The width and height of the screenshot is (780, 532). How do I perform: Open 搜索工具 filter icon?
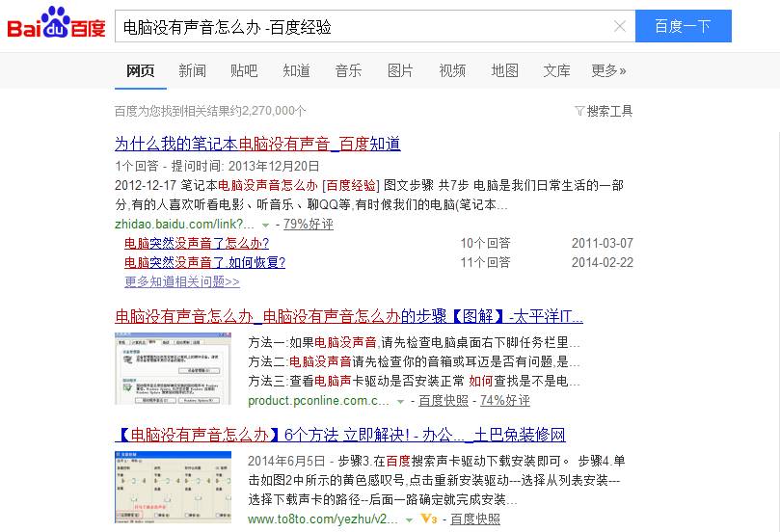(x=579, y=111)
